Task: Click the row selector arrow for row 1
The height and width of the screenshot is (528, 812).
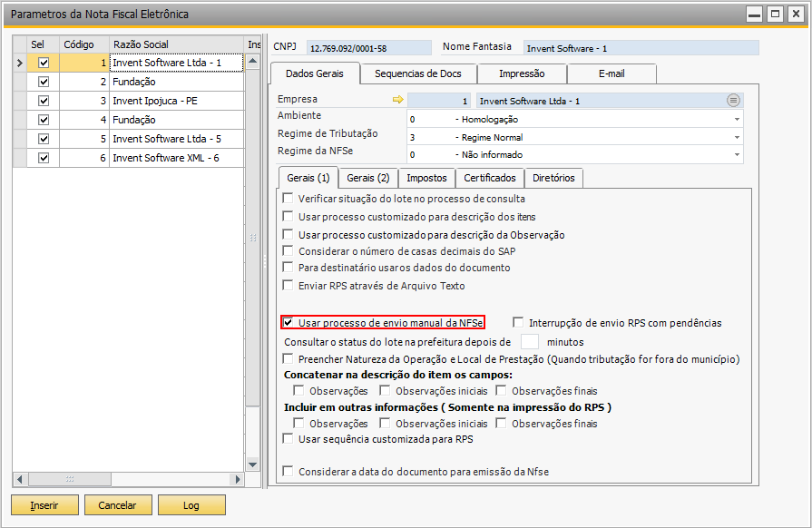Action: 20,64
